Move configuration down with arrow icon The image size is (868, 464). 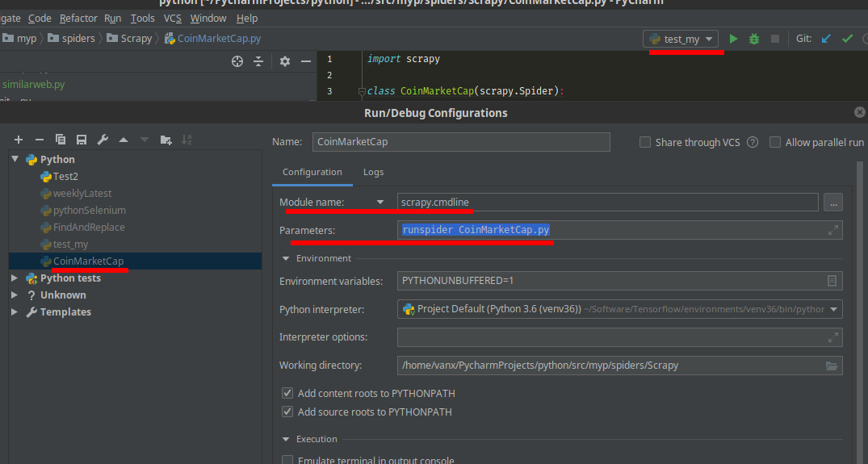[x=145, y=140]
